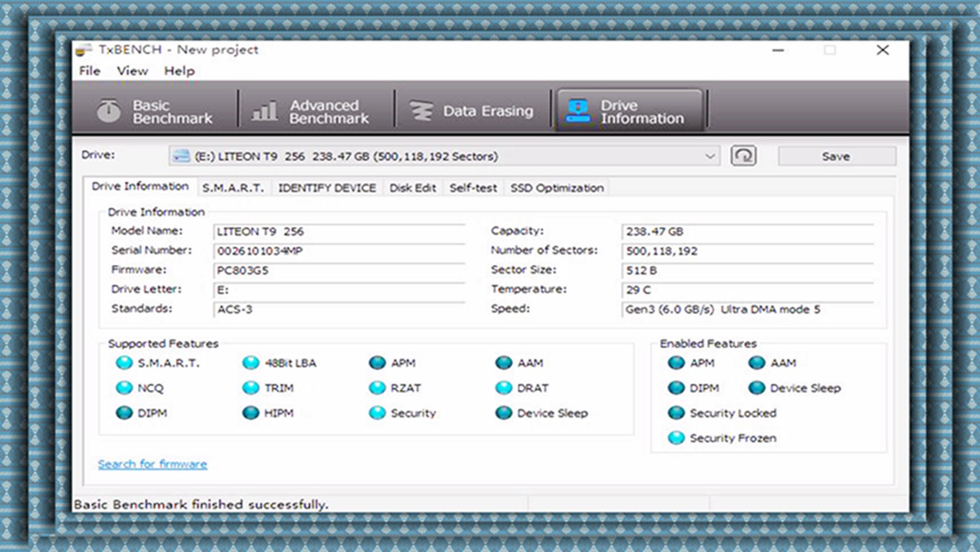Image resolution: width=980 pixels, height=552 pixels.
Task: Click the Serial Number field
Action: point(339,251)
